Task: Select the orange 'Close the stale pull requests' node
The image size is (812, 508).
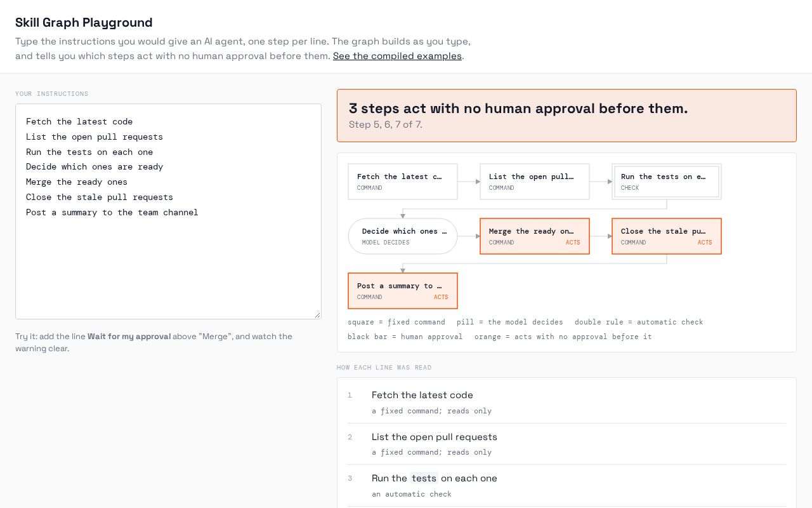Action: [x=667, y=236]
